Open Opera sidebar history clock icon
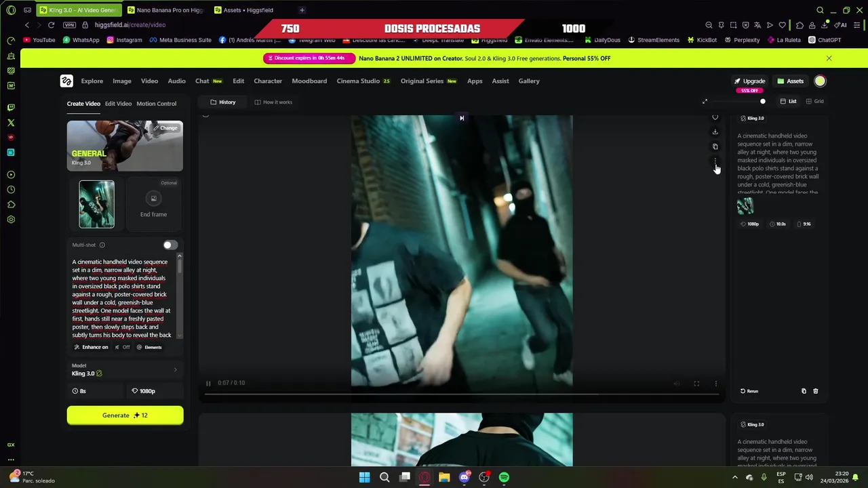 tap(11, 190)
